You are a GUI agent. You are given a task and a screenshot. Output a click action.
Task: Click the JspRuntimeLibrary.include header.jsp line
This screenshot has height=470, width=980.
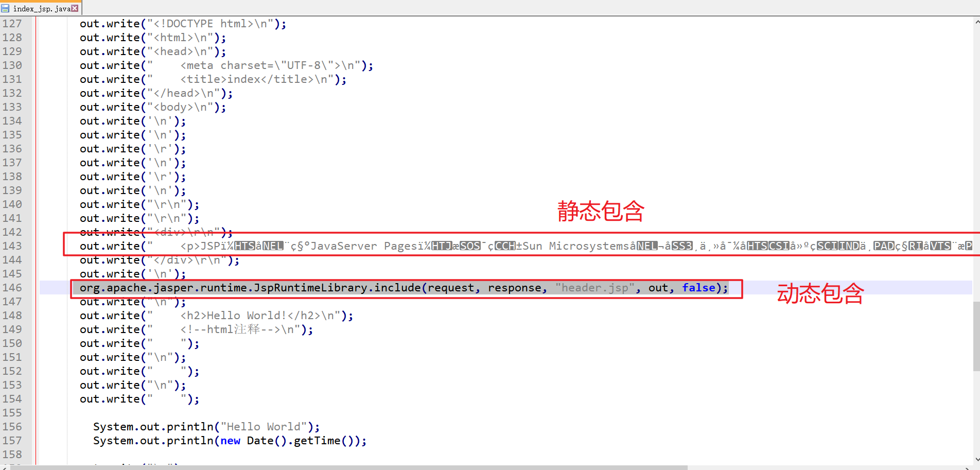[404, 288]
